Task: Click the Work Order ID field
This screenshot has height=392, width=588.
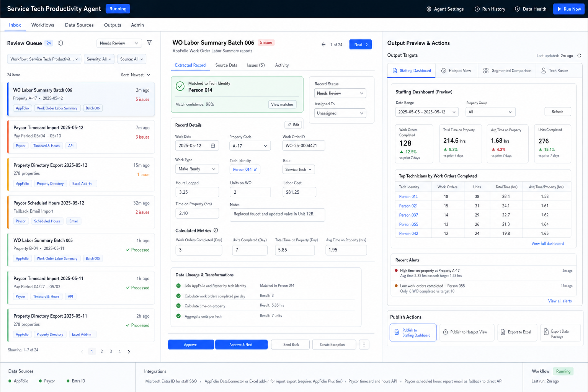Action: click(304, 146)
